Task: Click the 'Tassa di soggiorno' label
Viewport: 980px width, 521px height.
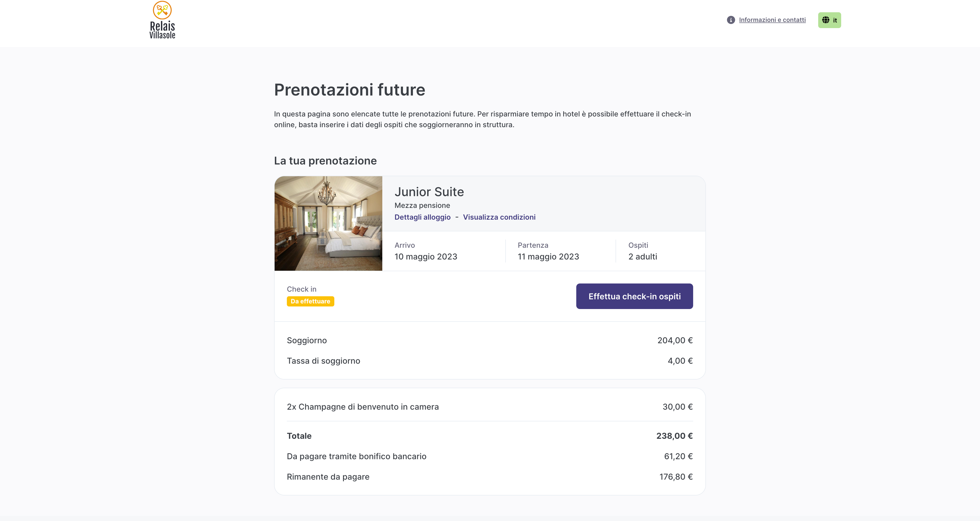Action: tap(323, 361)
